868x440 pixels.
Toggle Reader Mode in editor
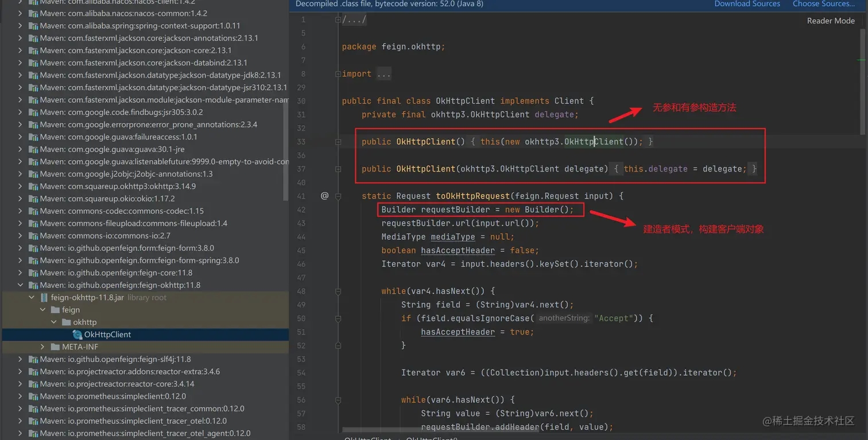click(831, 21)
